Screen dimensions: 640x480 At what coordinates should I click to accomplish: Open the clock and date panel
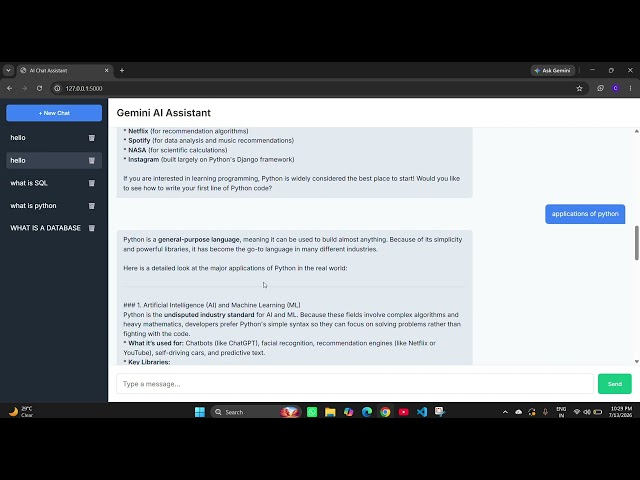pyautogui.click(x=620, y=412)
